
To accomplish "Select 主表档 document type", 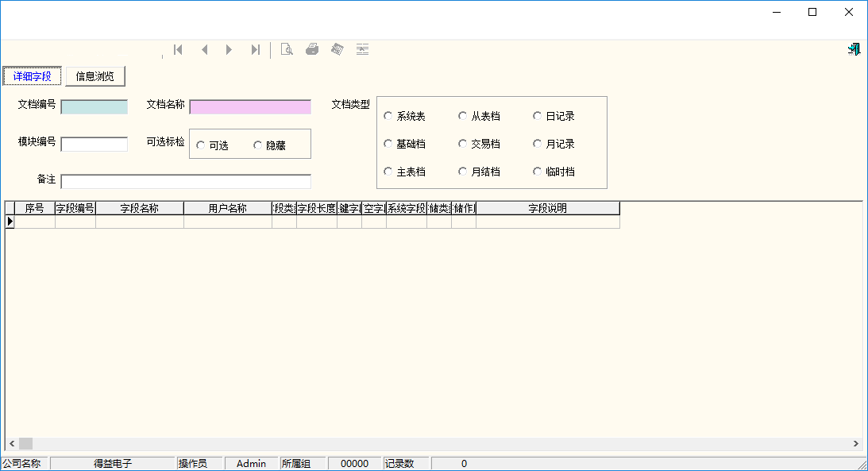I will tap(405, 172).
